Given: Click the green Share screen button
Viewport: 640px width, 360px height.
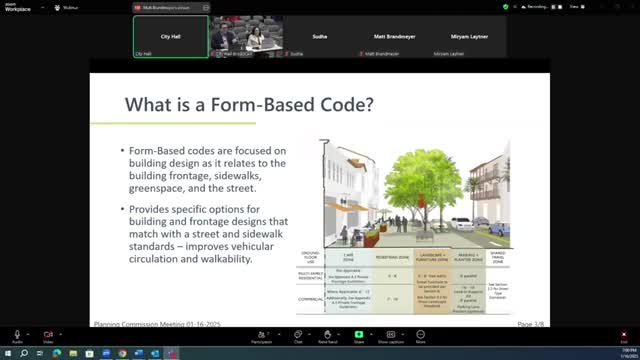Looking at the screenshot, I should (359, 337).
